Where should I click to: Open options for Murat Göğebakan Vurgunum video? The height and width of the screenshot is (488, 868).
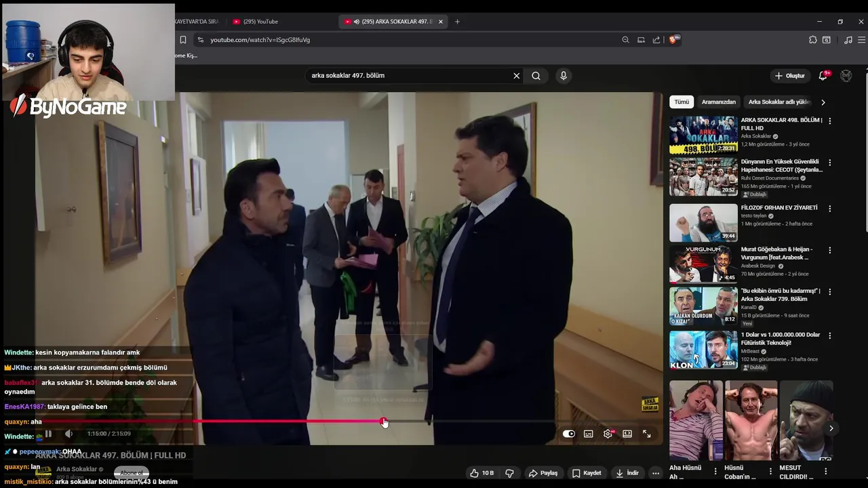coord(830,250)
